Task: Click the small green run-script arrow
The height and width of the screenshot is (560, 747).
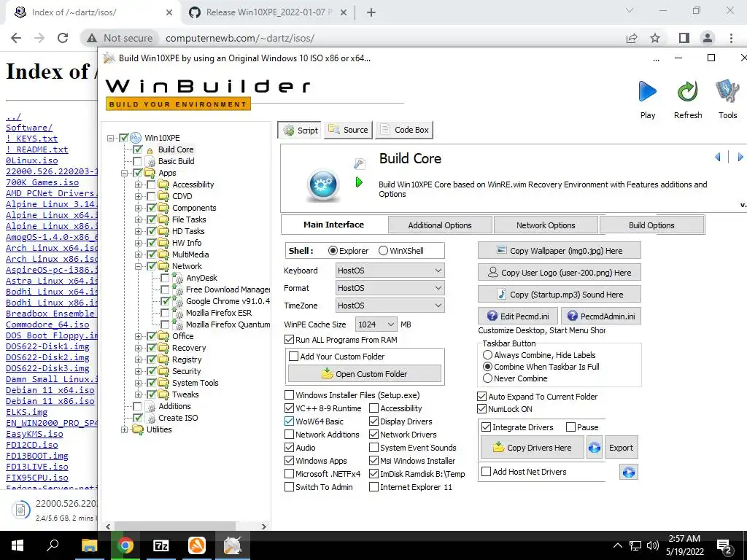Action: 359,182
